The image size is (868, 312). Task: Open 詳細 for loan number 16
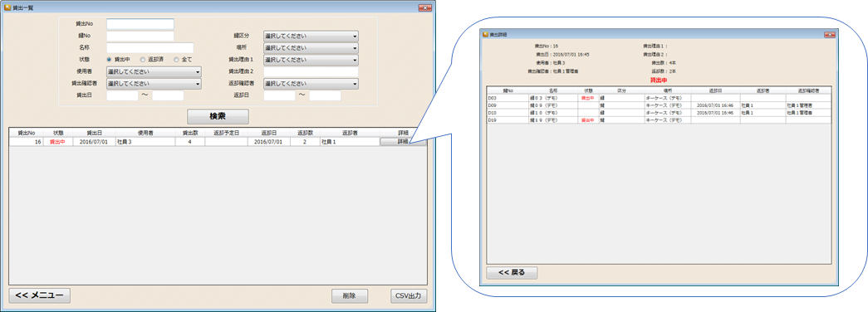tap(403, 142)
